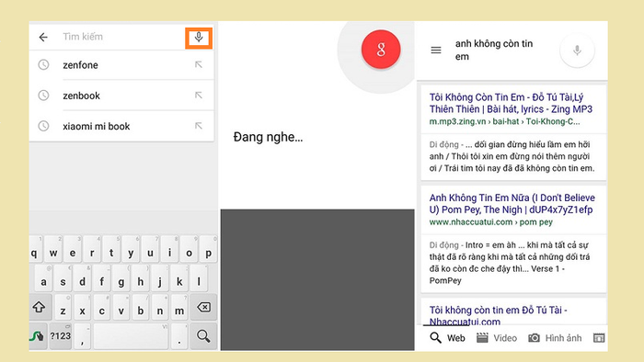The width and height of the screenshot is (644, 362).
Task: Tap the r key on keyboard
Action: pyautogui.click(x=92, y=250)
